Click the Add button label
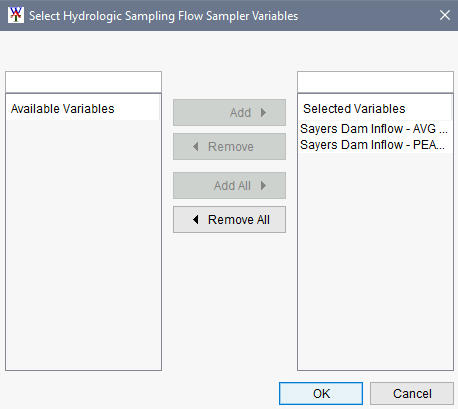 coord(240,113)
